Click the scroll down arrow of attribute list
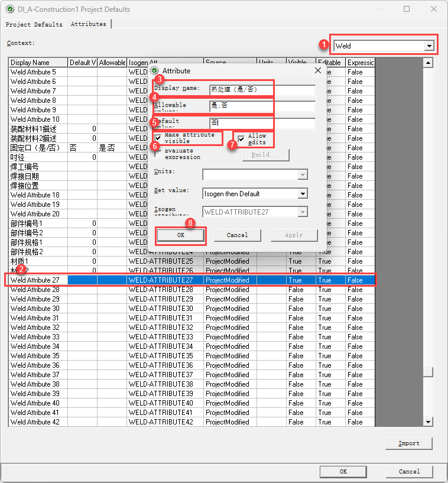The width and height of the screenshot is (448, 483). click(x=429, y=422)
